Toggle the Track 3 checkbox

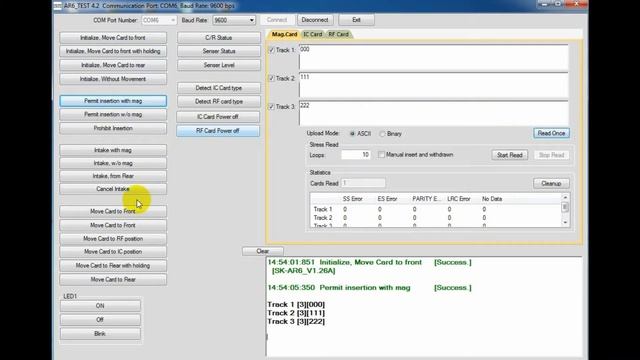pyautogui.click(x=272, y=107)
